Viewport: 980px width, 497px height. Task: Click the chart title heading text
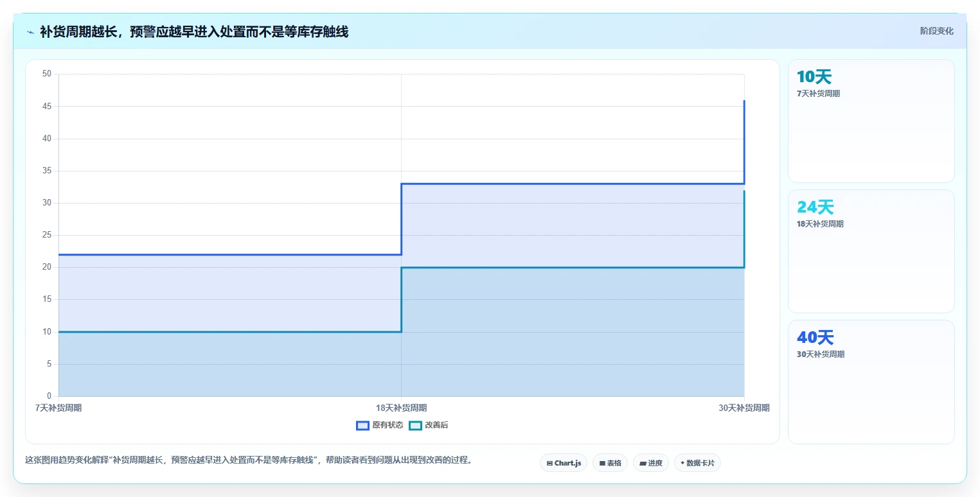[194, 32]
